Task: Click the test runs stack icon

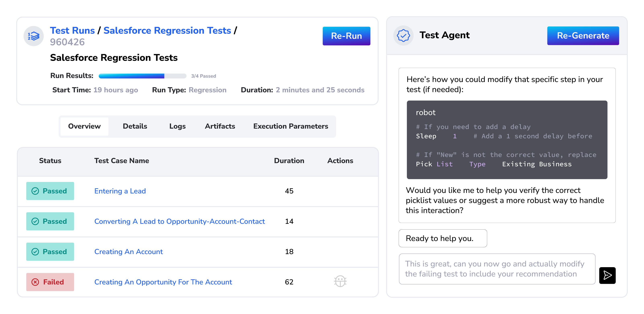Action: click(x=33, y=36)
